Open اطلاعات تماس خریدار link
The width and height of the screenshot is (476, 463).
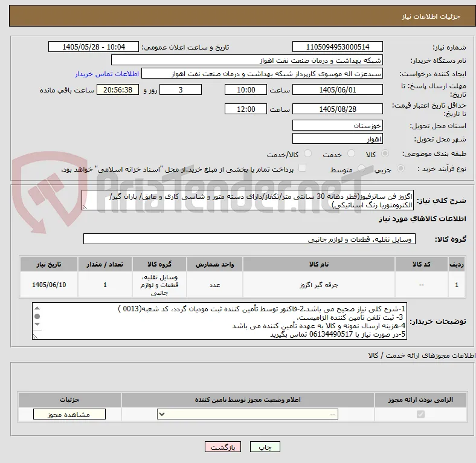(x=107, y=74)
